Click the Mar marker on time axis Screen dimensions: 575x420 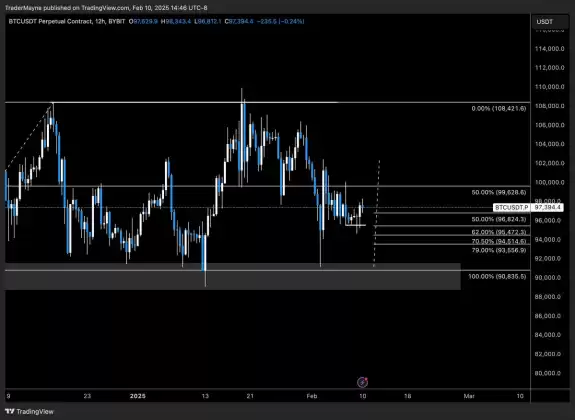click(469, 396)
